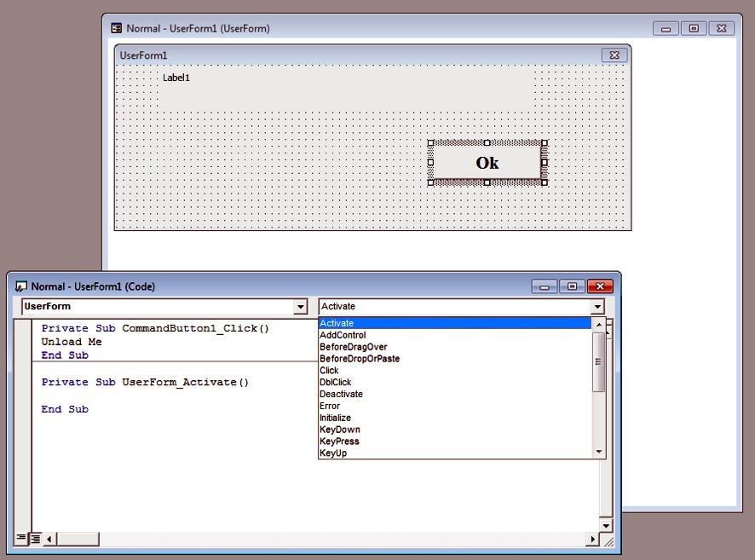Click the object combo box showing UserForm
This screenshot has width=755, height=560.
coord(164,306)
